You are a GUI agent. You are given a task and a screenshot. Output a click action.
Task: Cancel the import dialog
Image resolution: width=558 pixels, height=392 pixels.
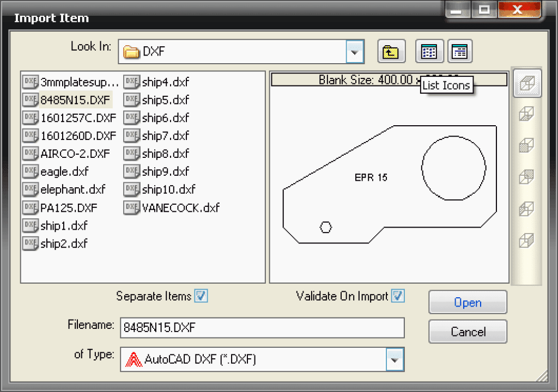tap(468, 332)
